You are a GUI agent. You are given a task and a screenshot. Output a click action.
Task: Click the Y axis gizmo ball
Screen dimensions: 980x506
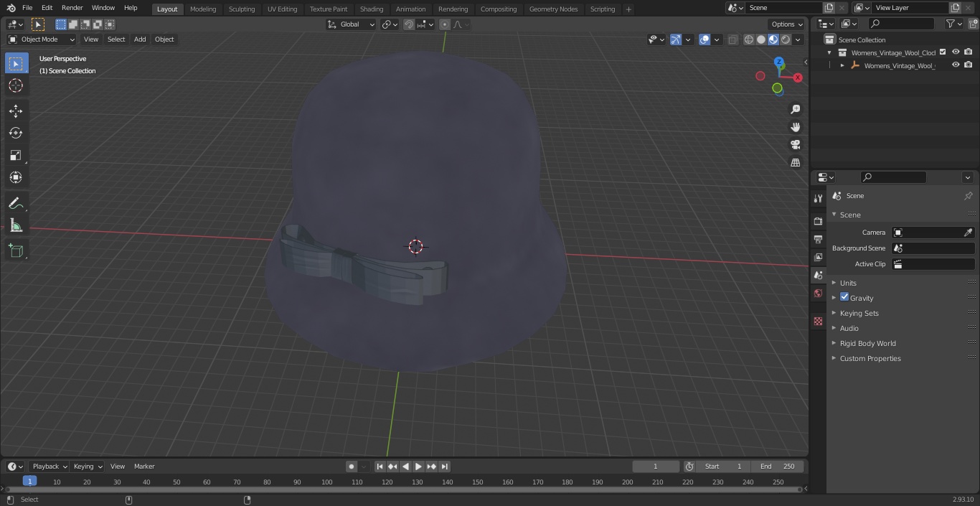click(x=777, y=88)
